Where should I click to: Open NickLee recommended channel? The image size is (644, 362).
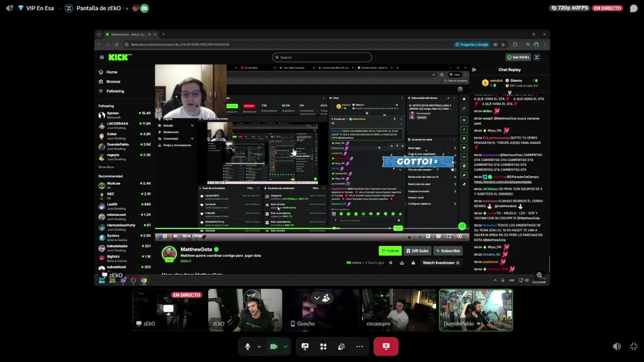click(125, 185)
